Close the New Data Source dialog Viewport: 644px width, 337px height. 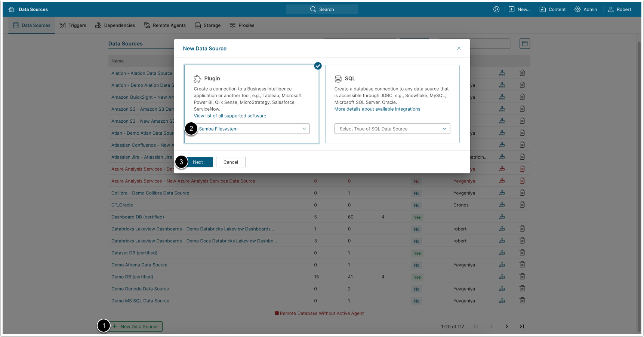pyautogui.click(x=459, y=48)
